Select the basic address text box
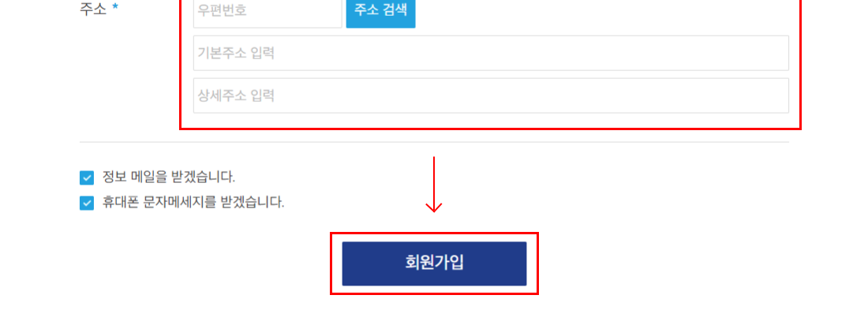The width and height of the screenshot is (868, 325). click(x=491, y=53)
